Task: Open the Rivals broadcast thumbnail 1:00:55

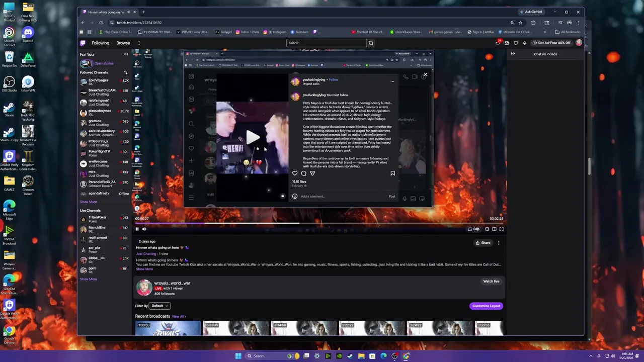Action: point(168,328)
